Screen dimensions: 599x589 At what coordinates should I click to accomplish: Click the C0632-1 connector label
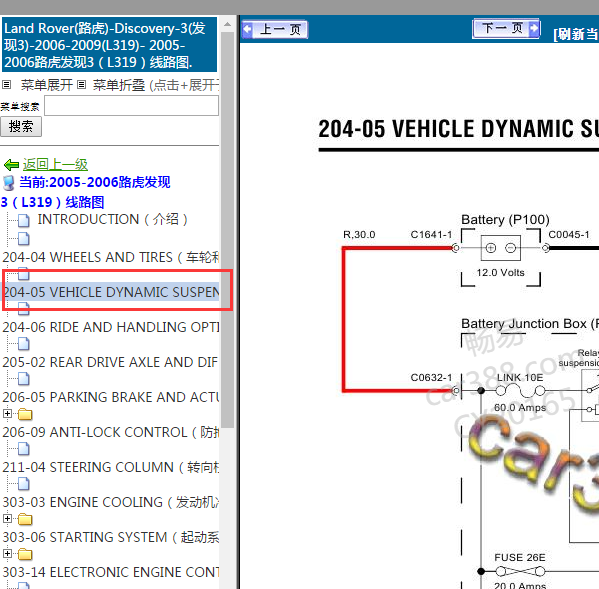click(431, 377)
